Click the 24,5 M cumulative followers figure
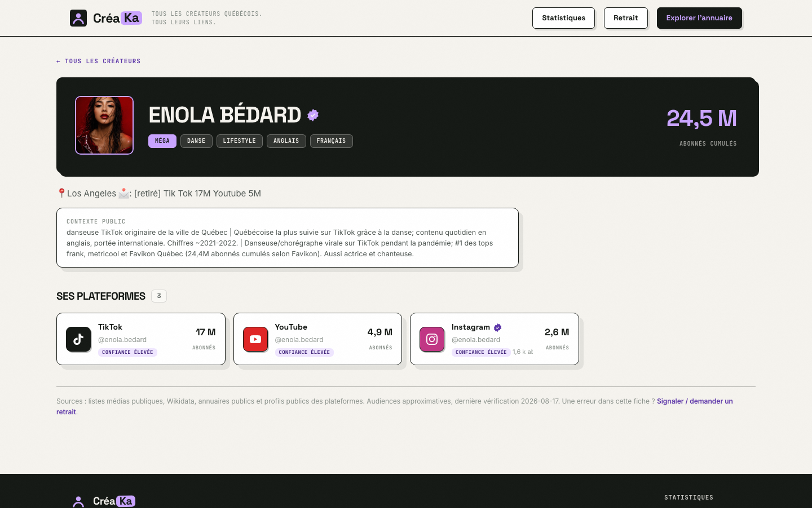Viewport: 812px width, 508px height. tap(701, 119)
